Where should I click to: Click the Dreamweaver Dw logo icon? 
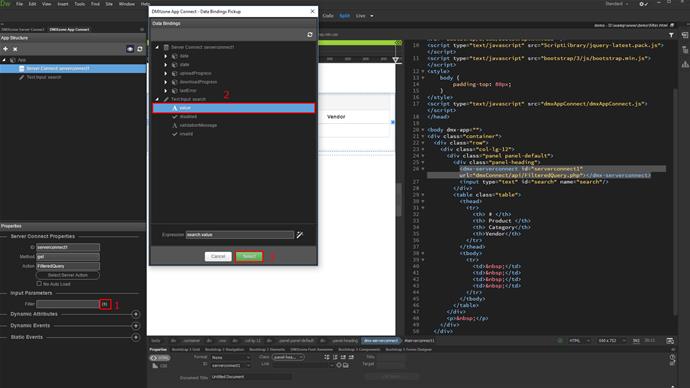[x=5, y=4]
